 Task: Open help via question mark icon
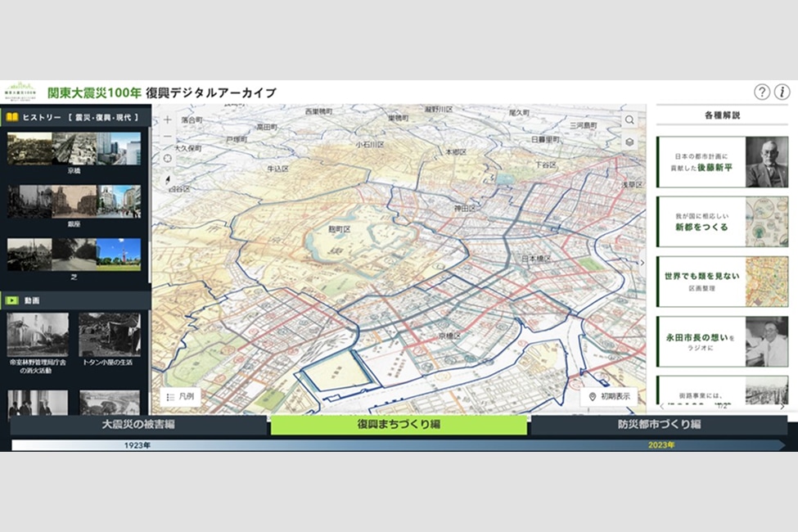point(761,92)
